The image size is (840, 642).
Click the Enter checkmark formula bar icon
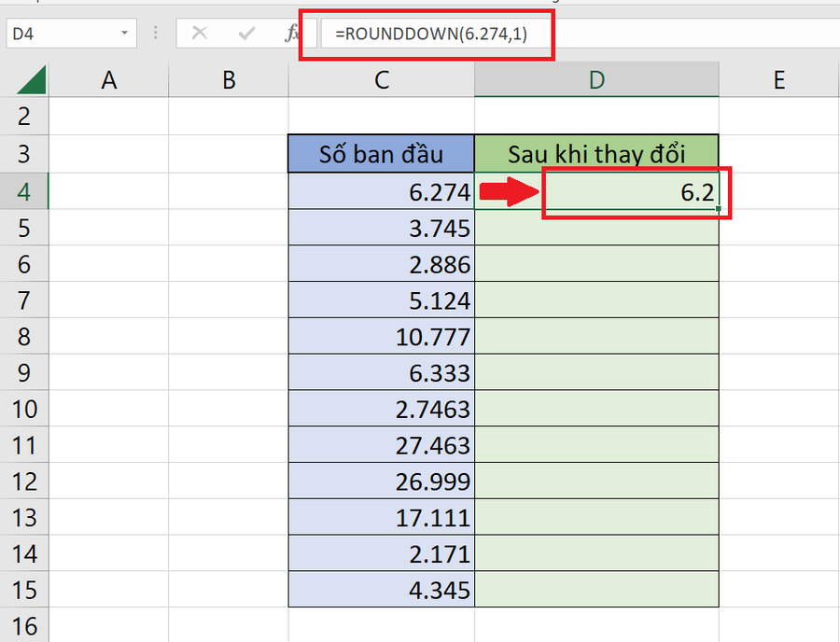pyautogui.click(x=246, y=34)
